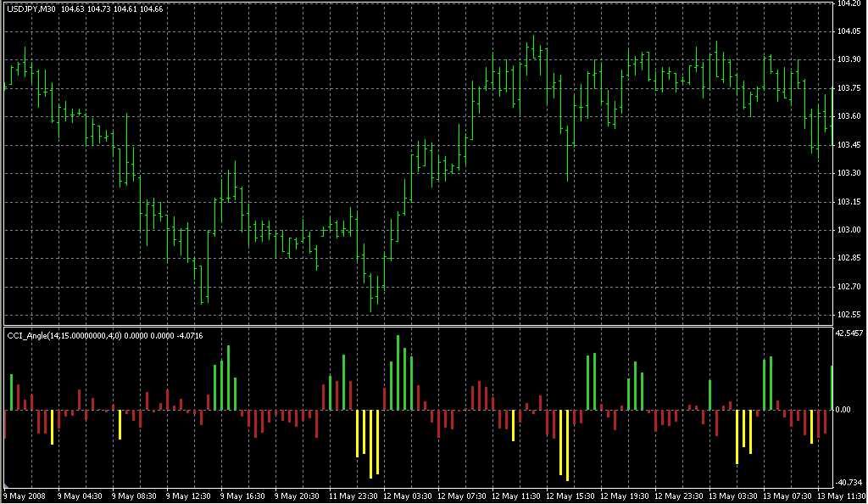This screenshot has width=868, height=504.
Task: Pick the 103.00 price scale value
Action: 849,230
